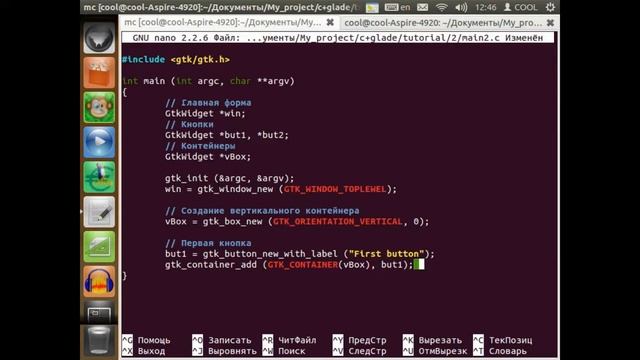Click 'int main (int argc, char **argv)' line
Image resolution: width=640 pixels, height=360 pixels.
[208, 81]
